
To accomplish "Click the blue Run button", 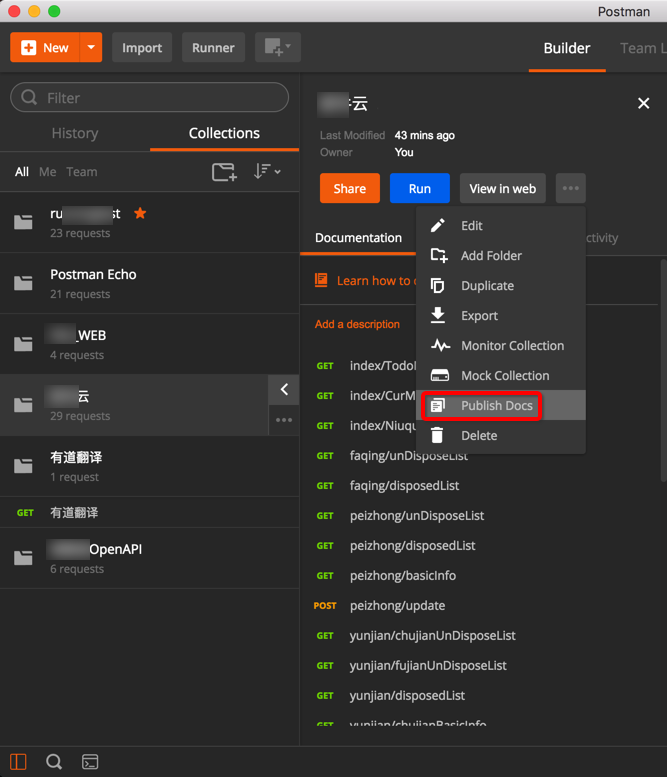I will [x=420, y=189].
